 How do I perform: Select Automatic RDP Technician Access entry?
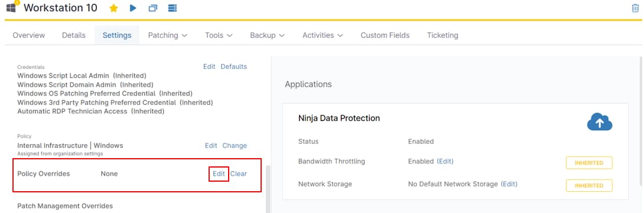coord(91,111)
